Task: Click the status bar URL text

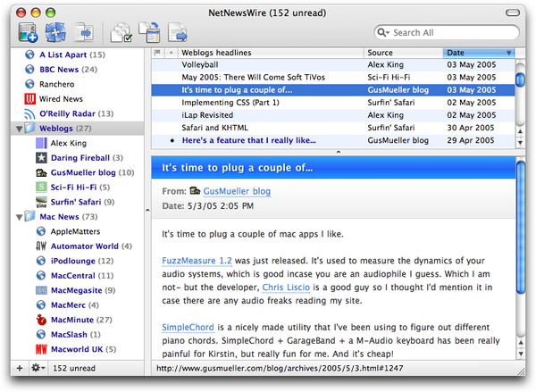Action: 280,369
